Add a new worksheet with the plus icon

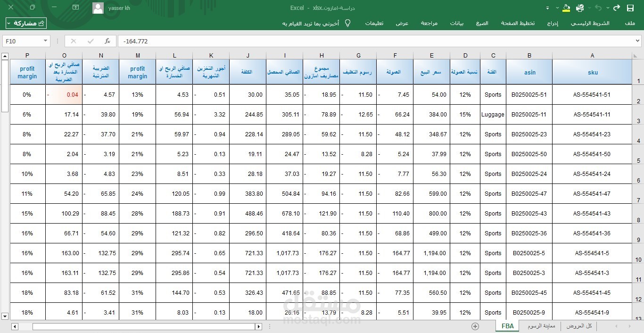[x=476, y=326]
